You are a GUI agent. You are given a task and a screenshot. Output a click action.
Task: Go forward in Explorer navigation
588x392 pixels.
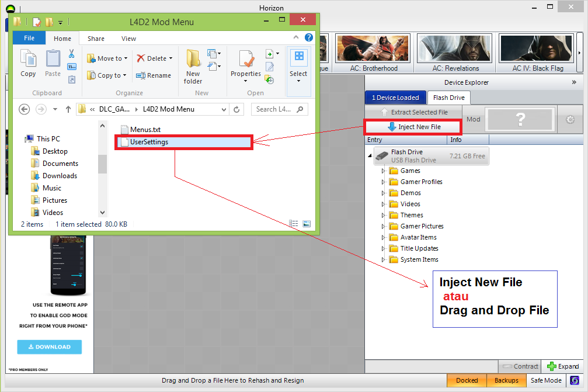tap(41, 109)
